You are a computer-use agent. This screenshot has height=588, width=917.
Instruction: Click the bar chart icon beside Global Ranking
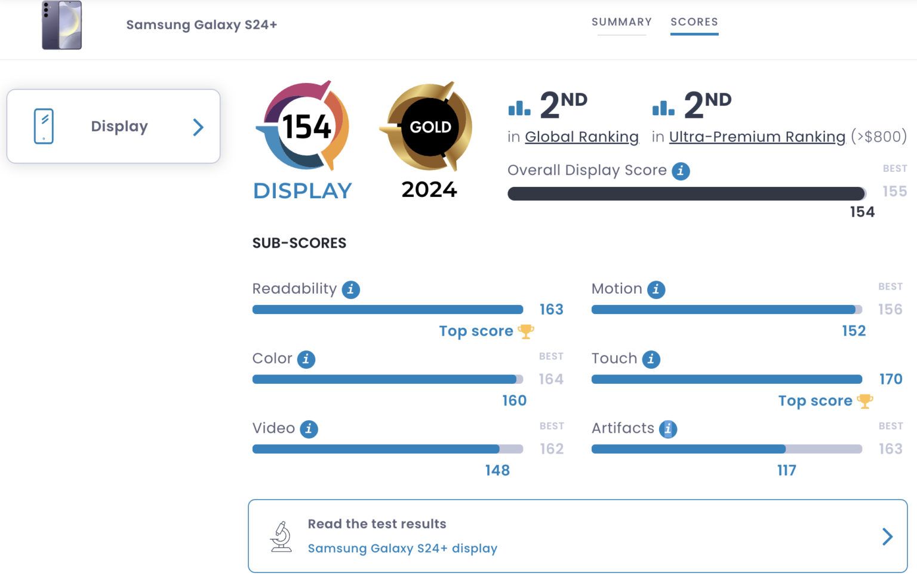point(519,107)
